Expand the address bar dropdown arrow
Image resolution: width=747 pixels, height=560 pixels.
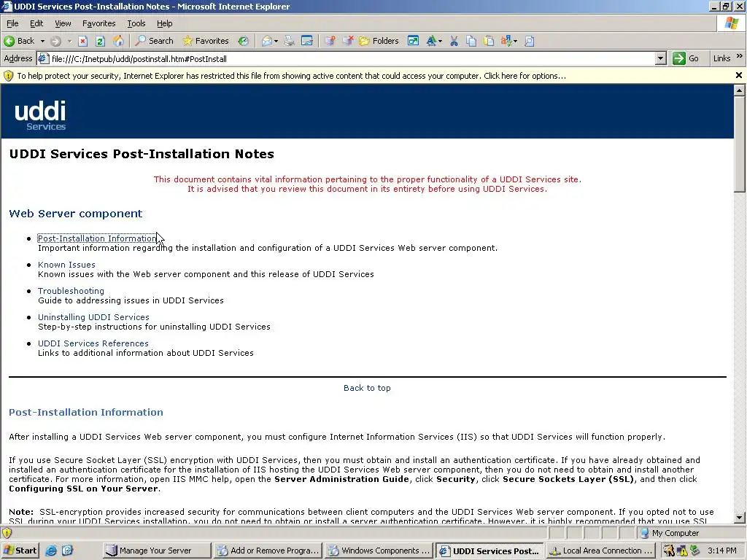tap(660, 58)
